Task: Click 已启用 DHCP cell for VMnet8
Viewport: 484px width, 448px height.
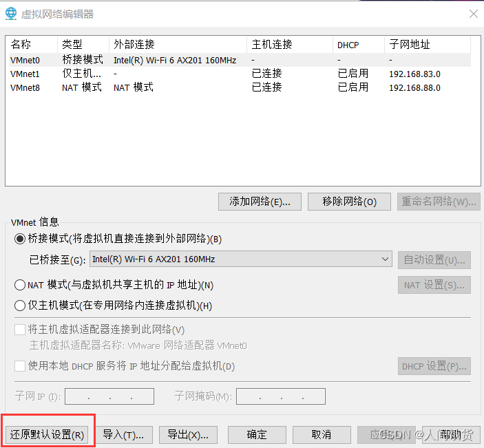Action: (353, 87)
